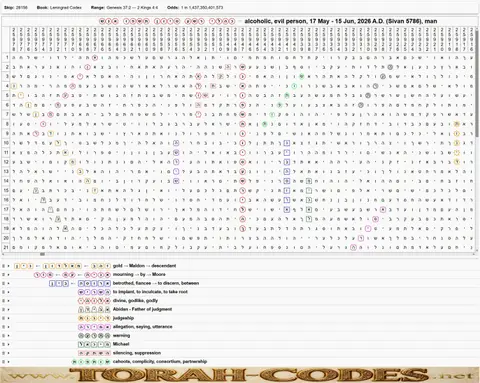
Task: Expand the arrow on the 'cahoots, complicity' row
Action: (8, 362)
